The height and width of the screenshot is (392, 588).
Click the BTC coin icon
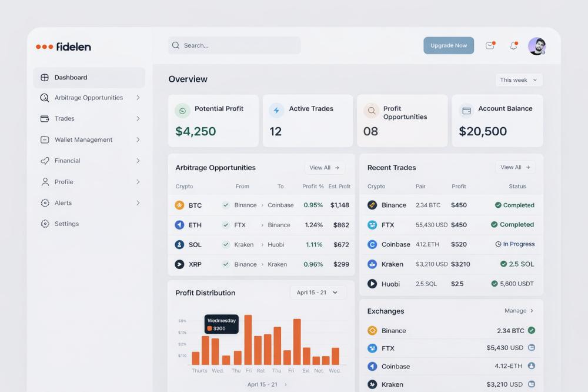pos(179,205)
